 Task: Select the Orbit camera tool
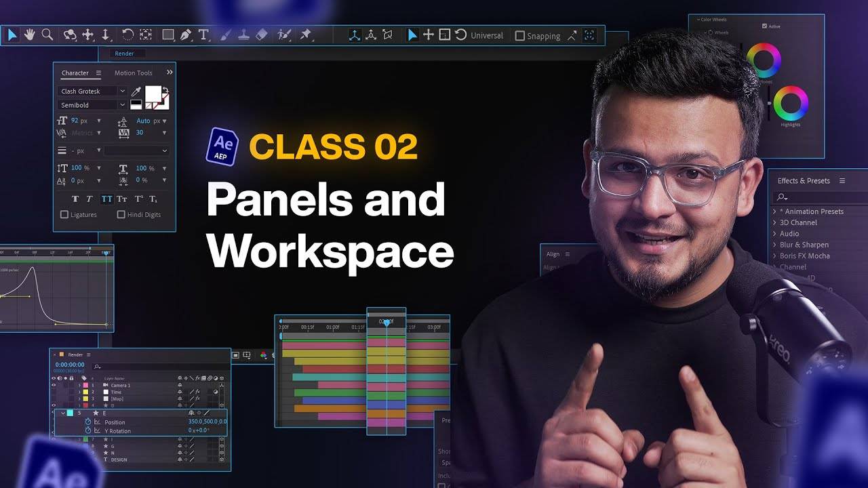pyautogui.click(x=70, y=35)
